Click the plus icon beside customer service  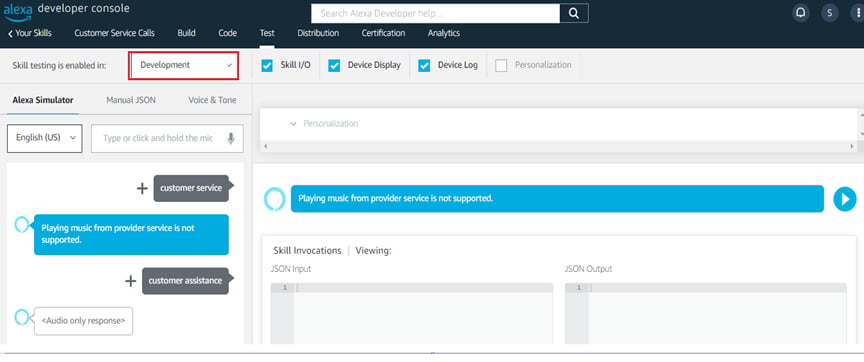[142, 188]
